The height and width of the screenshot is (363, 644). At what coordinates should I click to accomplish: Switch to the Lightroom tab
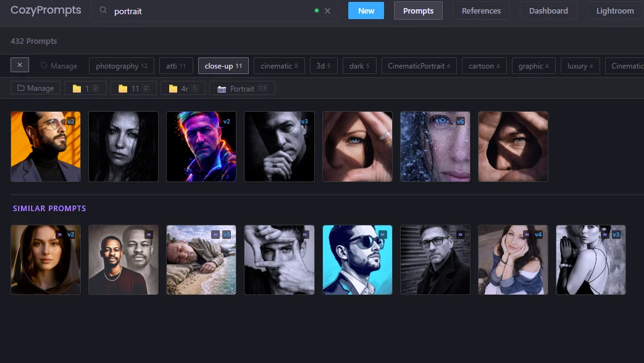[614, 10]
